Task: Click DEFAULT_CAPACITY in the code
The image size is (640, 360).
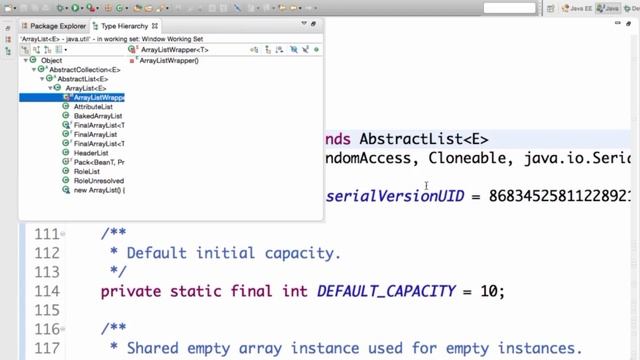Action: [386, 291]
